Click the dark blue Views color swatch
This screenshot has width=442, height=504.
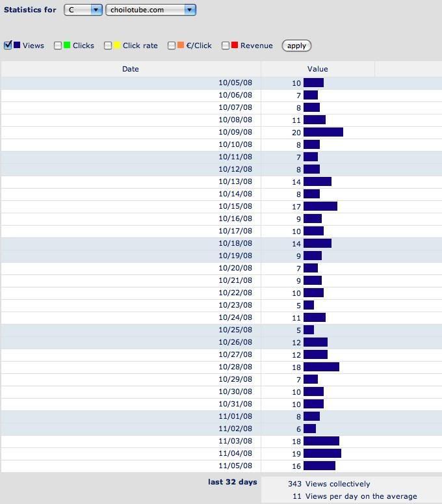pyautogui.click(x=17, y=46)
